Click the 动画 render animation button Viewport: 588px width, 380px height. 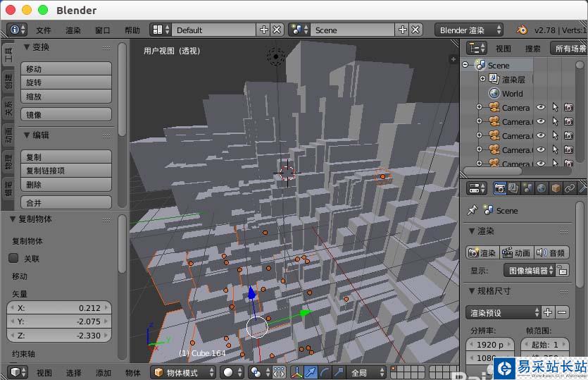(x=517, y=252)
